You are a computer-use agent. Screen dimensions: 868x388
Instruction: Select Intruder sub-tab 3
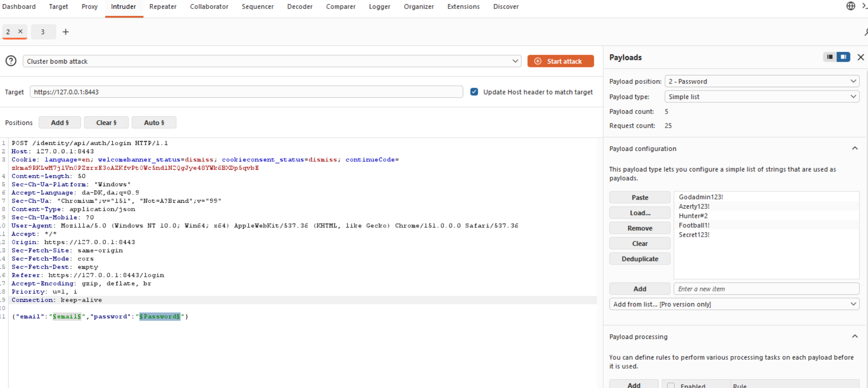point(43,32)
